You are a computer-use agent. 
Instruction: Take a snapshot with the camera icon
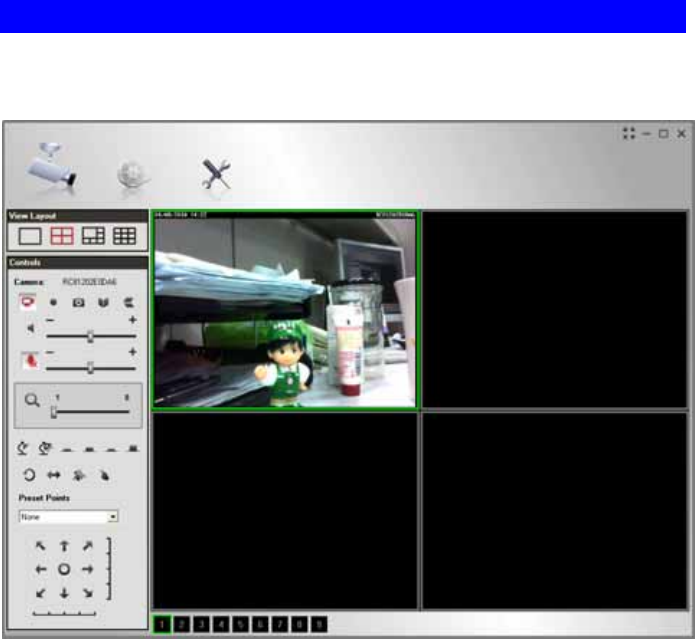(78, 303)
